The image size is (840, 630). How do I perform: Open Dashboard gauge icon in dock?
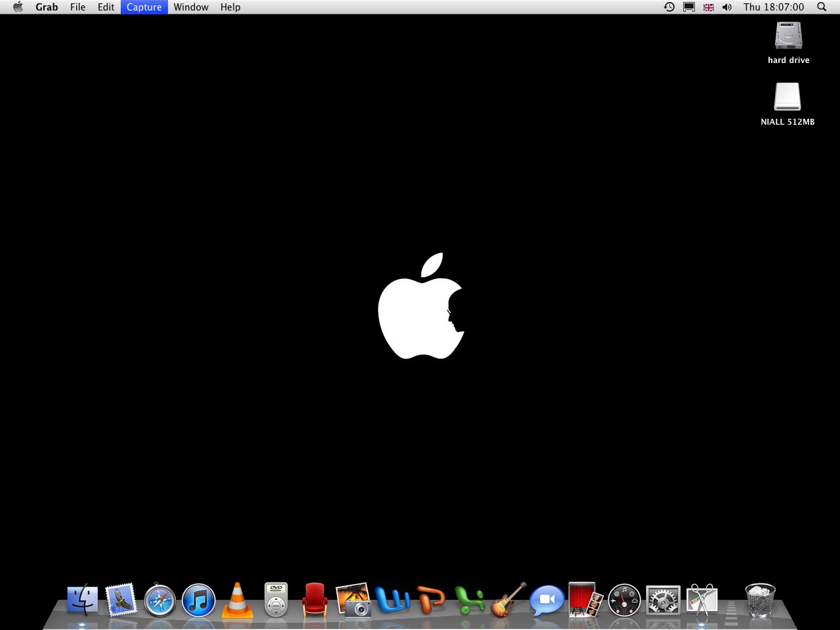624,600
